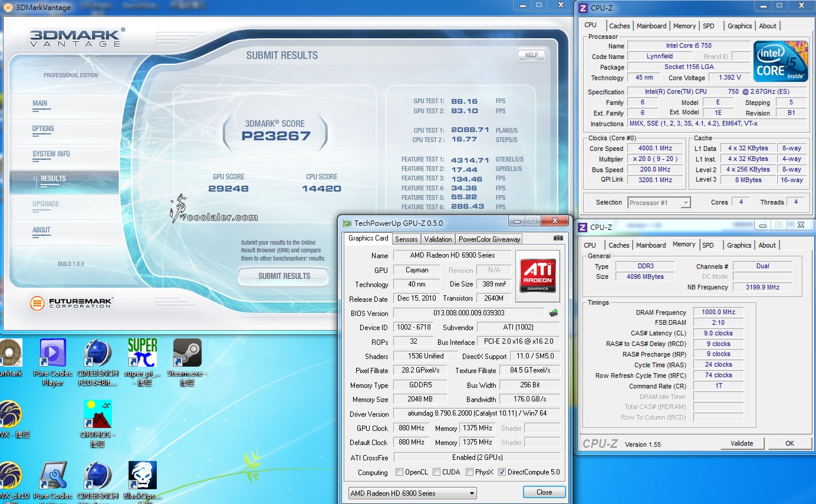816x504 pixels.
Task: Enable the PhysX checkbox in GPU-Z
Action: point(469,472)
